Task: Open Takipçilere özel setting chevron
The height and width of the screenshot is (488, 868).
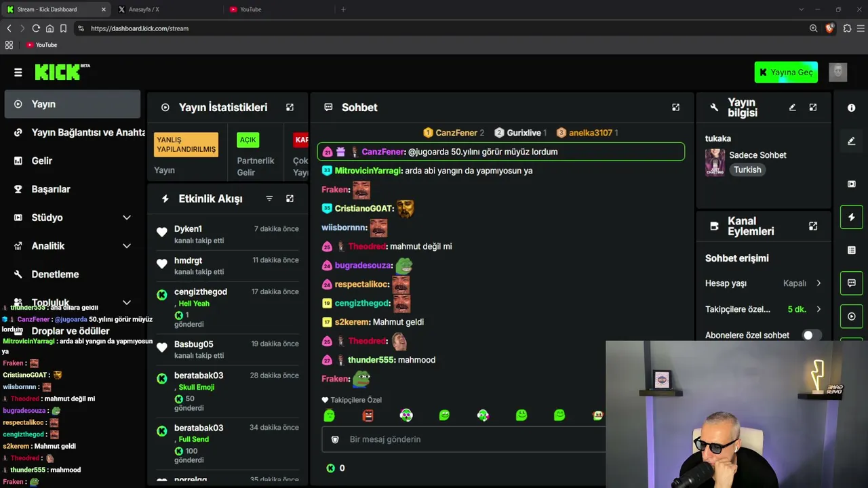Action: point(818,309)
